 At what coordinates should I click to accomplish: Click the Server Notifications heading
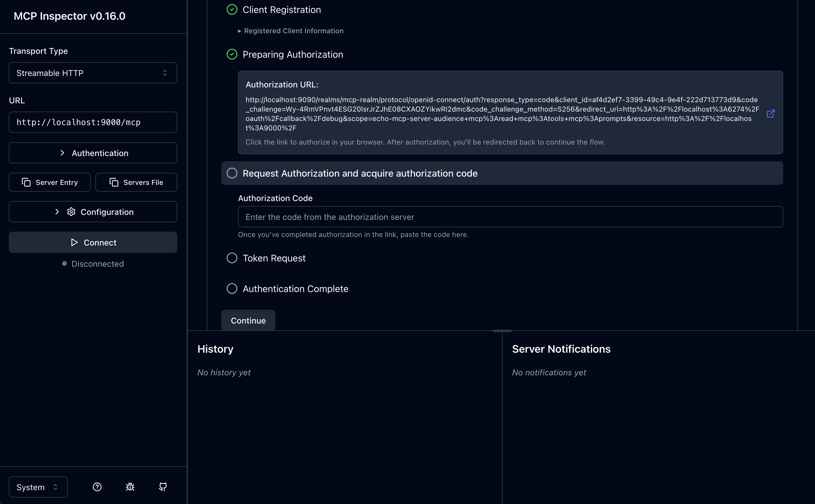(561, 349)
